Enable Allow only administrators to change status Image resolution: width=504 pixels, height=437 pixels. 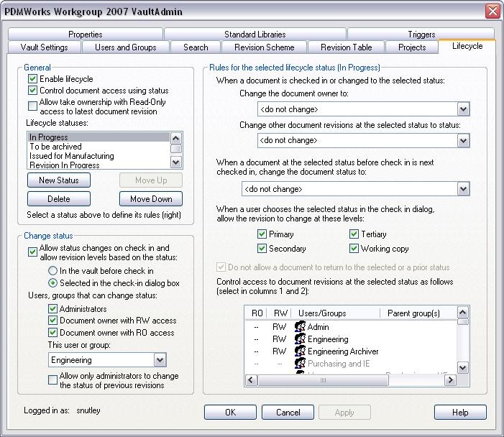click(52, 380)
